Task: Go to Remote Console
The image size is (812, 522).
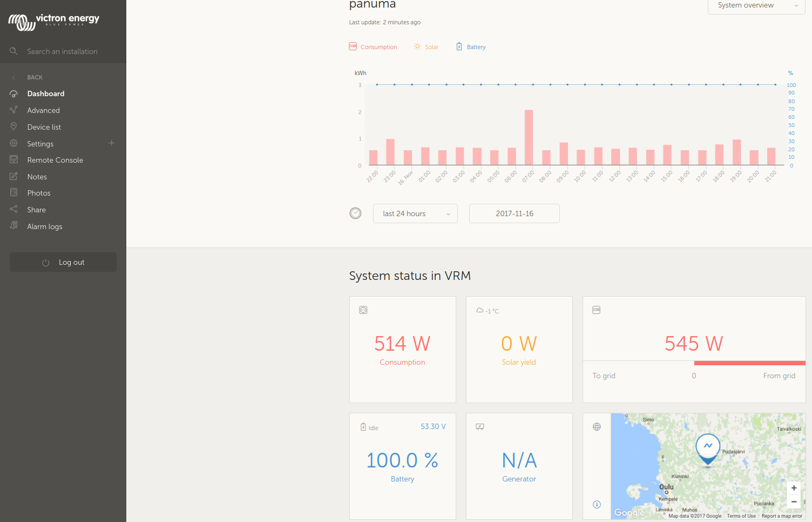Action: coord(55,160)
